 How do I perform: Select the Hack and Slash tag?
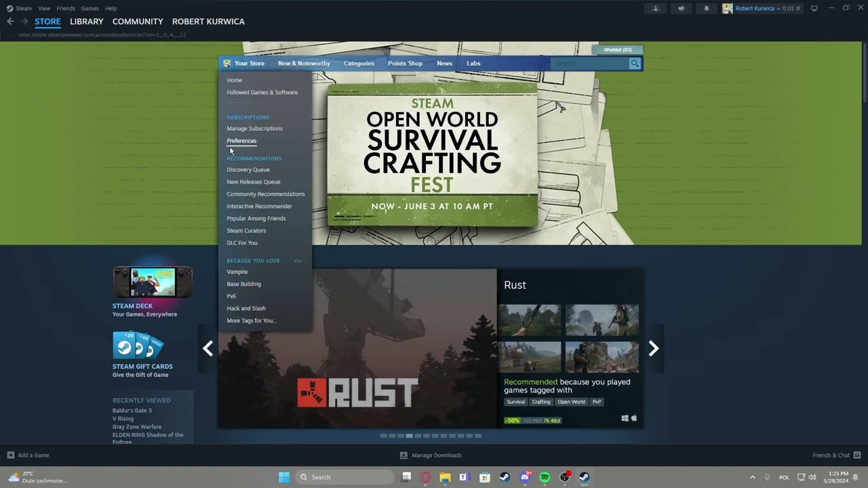245,308
